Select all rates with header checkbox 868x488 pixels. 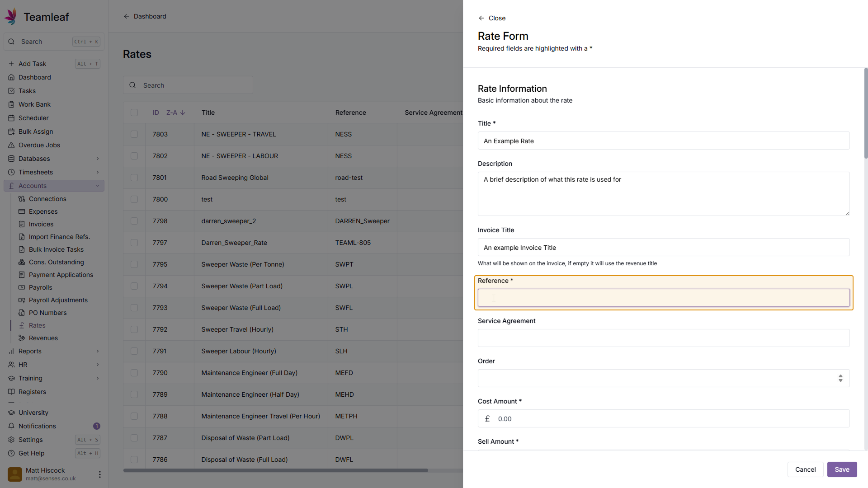tap(134, 113)
